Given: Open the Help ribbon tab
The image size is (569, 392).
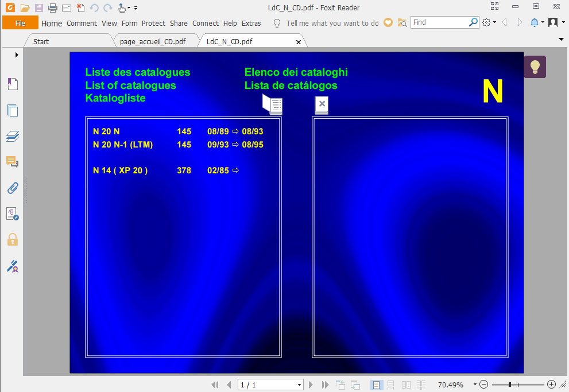Looking at the screenshot, I should click(230, 23).
